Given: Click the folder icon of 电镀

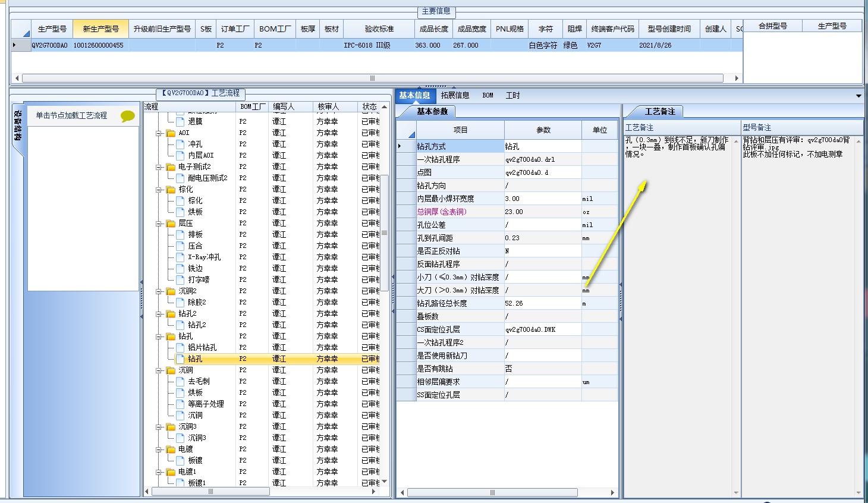Looking at the screenshot, I should [171, 449].
